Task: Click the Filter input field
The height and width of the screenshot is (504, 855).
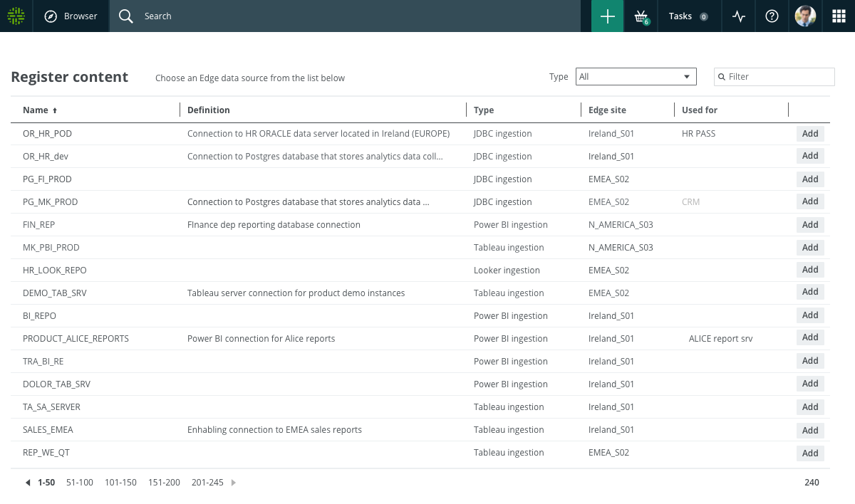Action: click(774, 76)
